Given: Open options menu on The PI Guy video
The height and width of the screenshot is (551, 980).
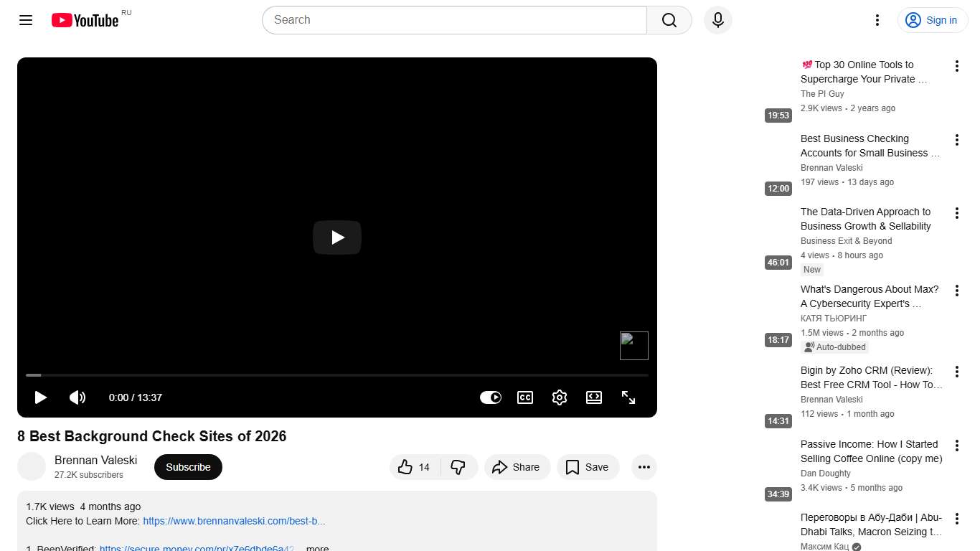Looking at the screenshot, I should 956,65.
